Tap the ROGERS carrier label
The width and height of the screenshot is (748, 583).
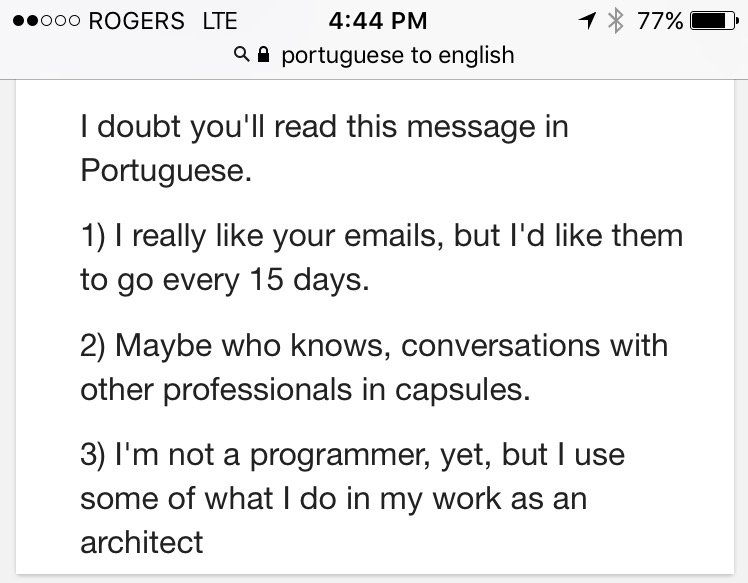(x=136, y=21)
